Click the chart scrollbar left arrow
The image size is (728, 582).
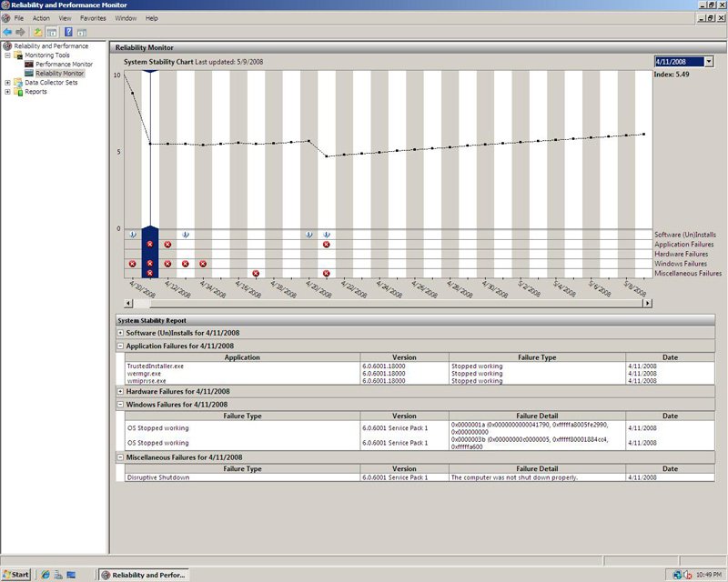pyautogui.click(x=128, y=303)
